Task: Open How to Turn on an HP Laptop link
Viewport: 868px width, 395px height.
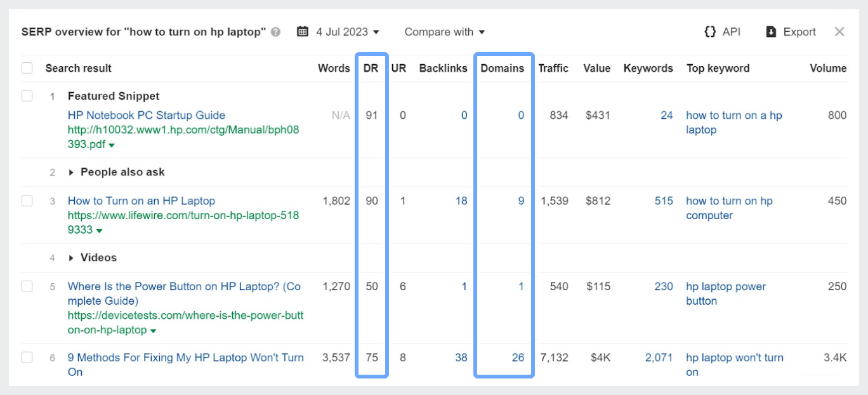Action: tap(141, 201)
